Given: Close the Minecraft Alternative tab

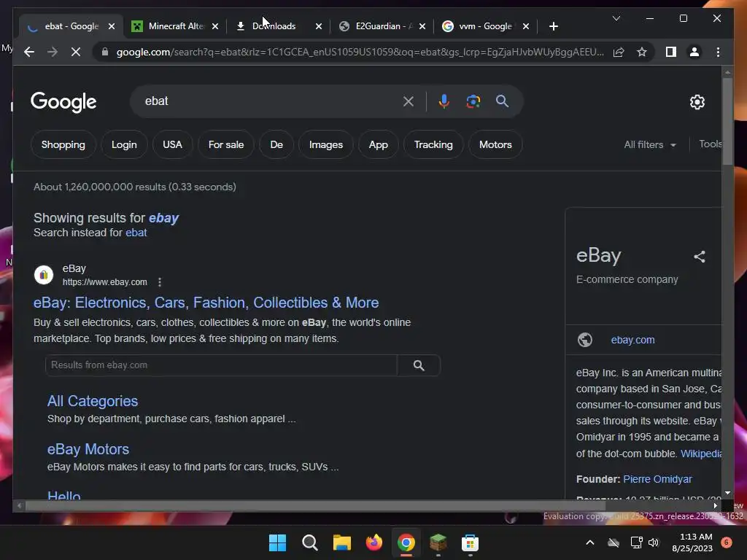Looking at the screenshot, I should click(215, 26).
